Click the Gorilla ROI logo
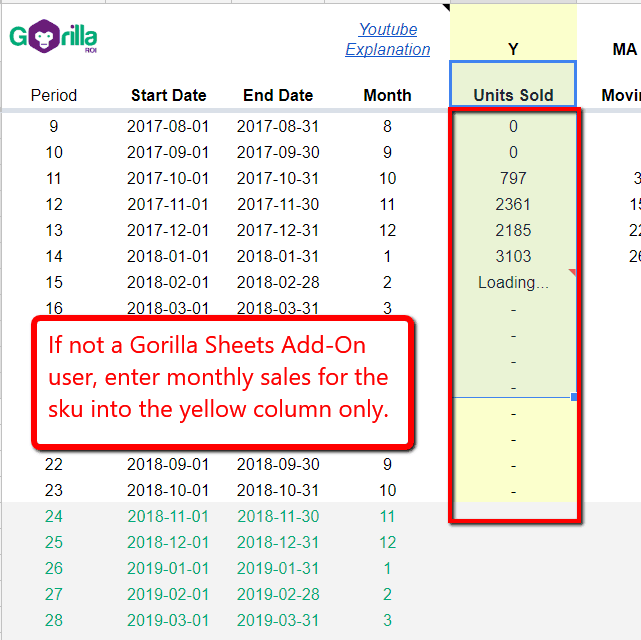Screen dimensions: 641x640 (53, 39)
